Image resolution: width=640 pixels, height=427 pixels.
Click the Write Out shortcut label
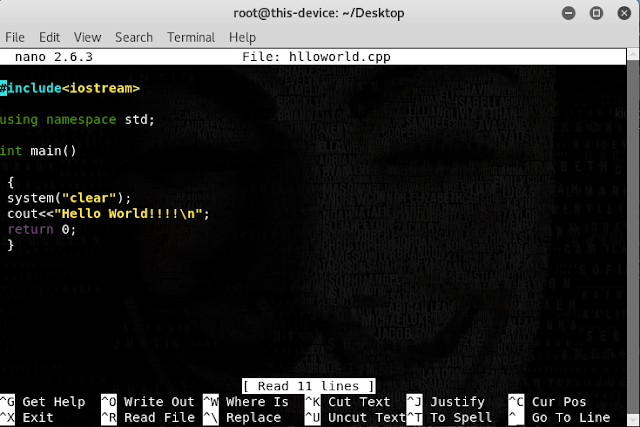(x=159, y=402)
